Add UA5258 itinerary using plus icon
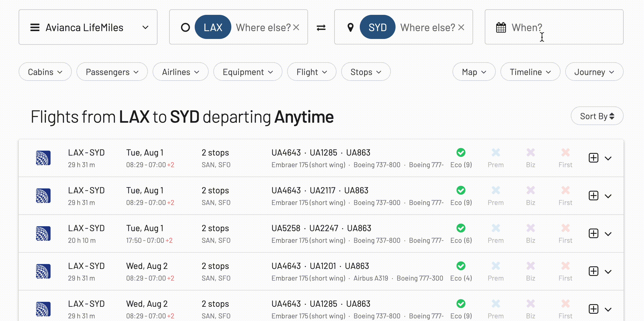 [593, 233]
